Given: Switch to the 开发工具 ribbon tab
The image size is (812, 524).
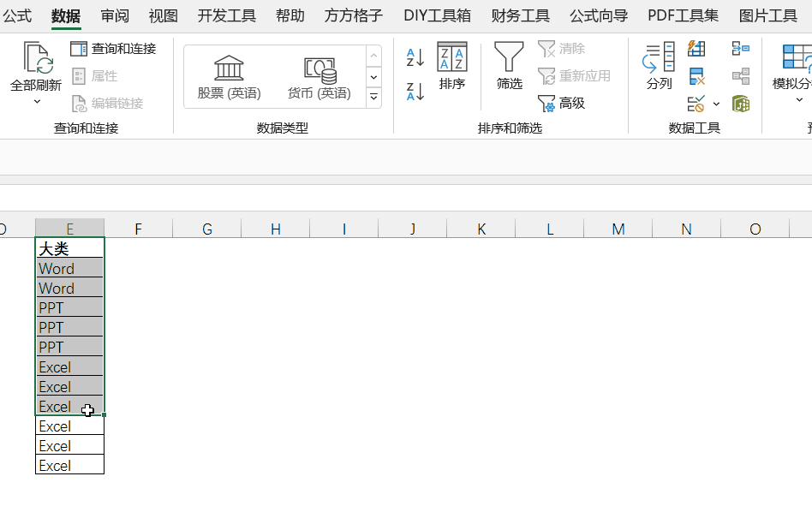Looking at the screenshot, I should [x=227, y=16].
